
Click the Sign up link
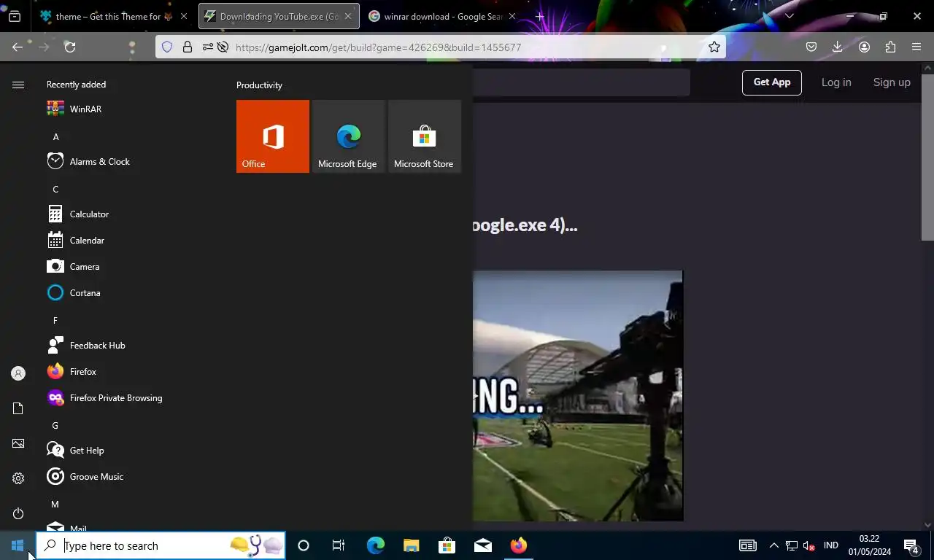pos(892,82)
